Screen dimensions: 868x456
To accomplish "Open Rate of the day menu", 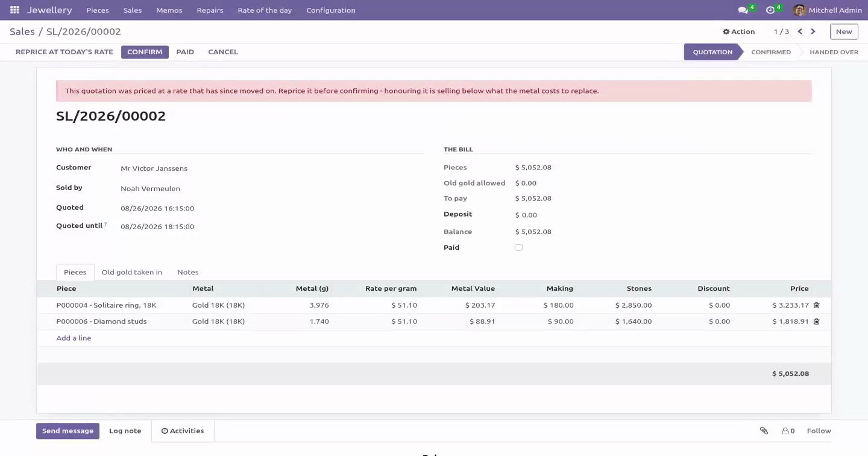I will point(265,10).
